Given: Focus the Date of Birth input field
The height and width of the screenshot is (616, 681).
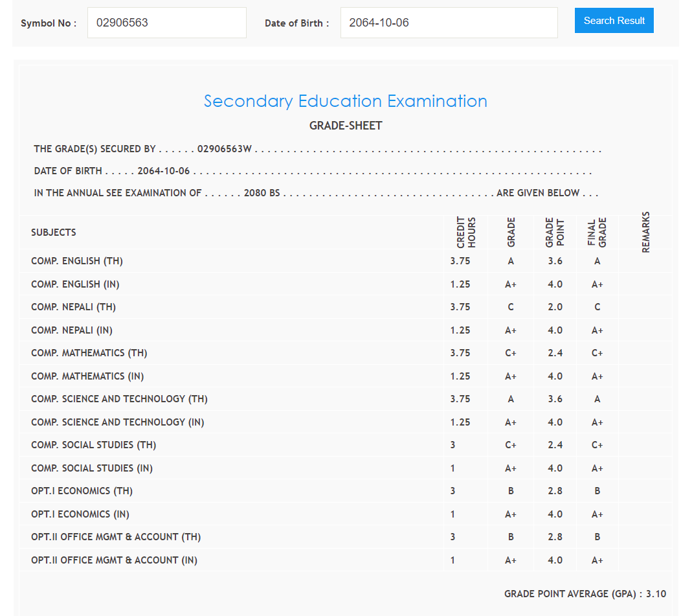Looking at the screenshot, I should pos(449,23).
